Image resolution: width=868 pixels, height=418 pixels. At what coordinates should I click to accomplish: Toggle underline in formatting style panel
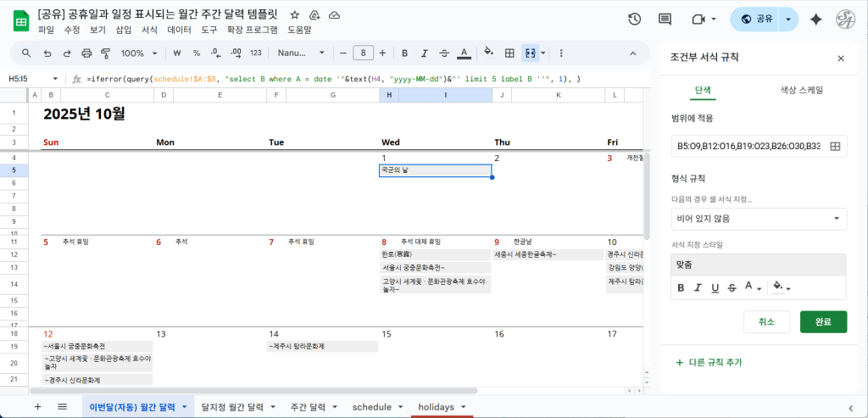click(715, 287)
